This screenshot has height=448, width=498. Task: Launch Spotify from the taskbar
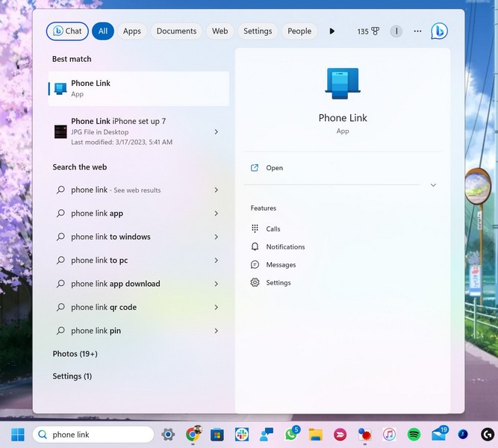click(414, 435)
